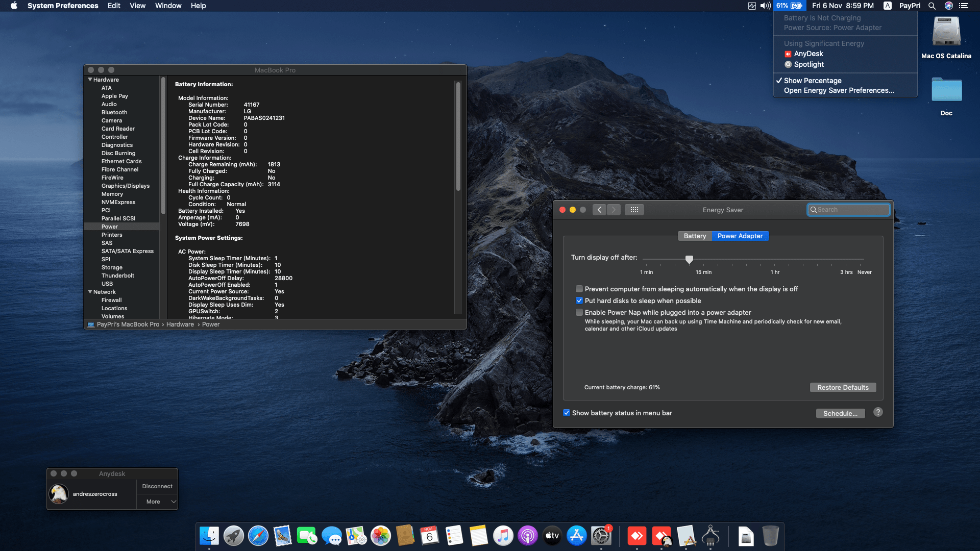This screenshot has height=551, width=980.
Task: Open System Preferences gear icon in dock
Action: [x=601, y=536]
